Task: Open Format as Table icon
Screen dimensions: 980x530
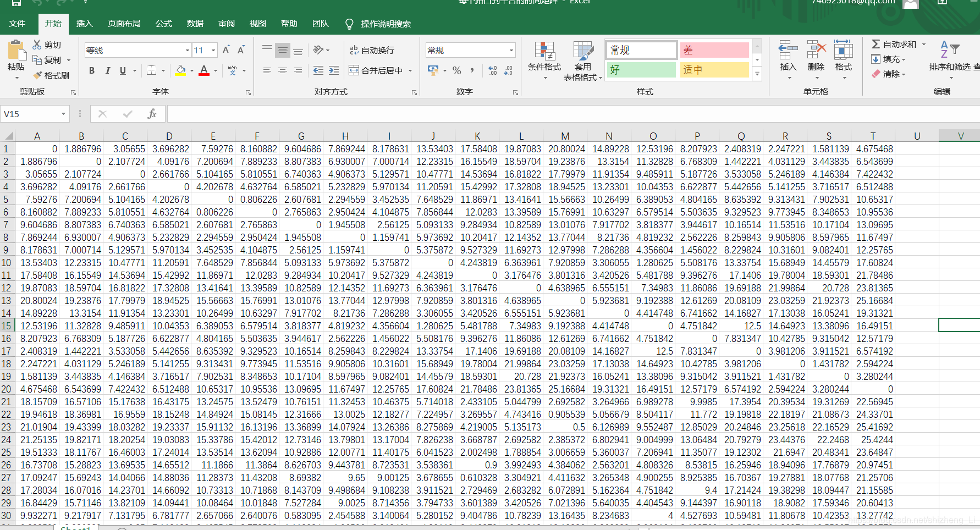Action: point(583,51)
